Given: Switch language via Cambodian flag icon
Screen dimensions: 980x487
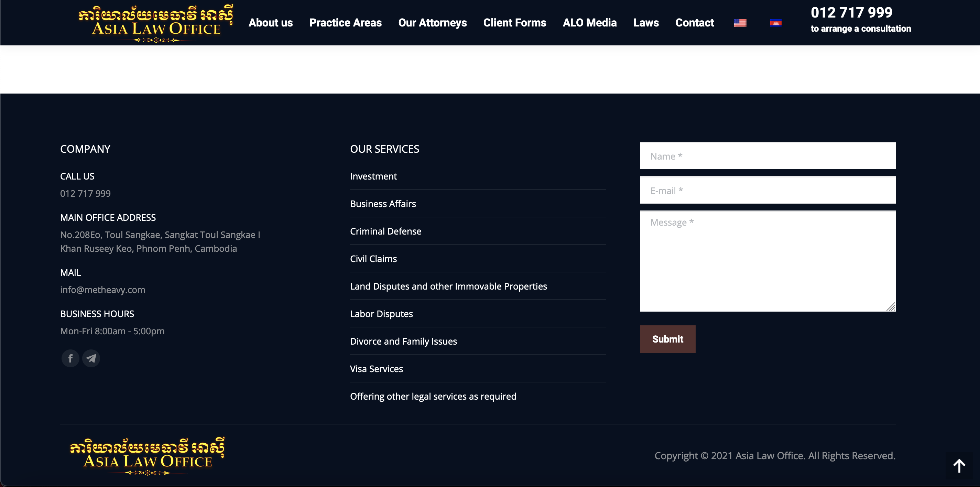Looking at the screenshot, I should tap(776, 23).
